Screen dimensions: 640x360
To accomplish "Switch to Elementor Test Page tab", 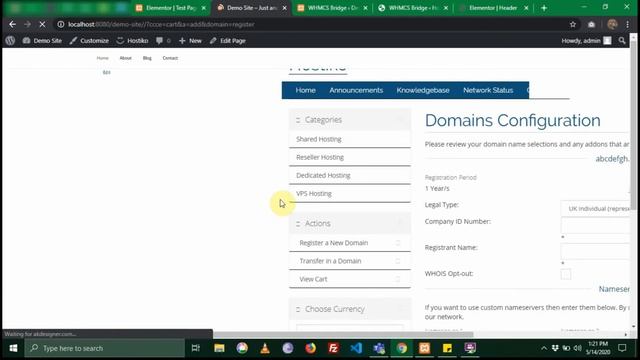I will [x=171, y=8].
